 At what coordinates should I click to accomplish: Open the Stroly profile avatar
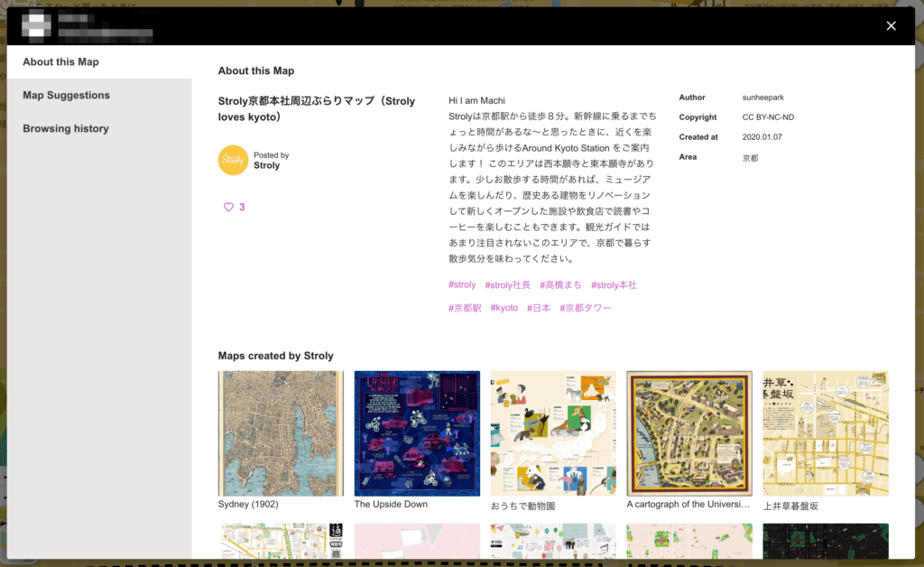point(234,161)
